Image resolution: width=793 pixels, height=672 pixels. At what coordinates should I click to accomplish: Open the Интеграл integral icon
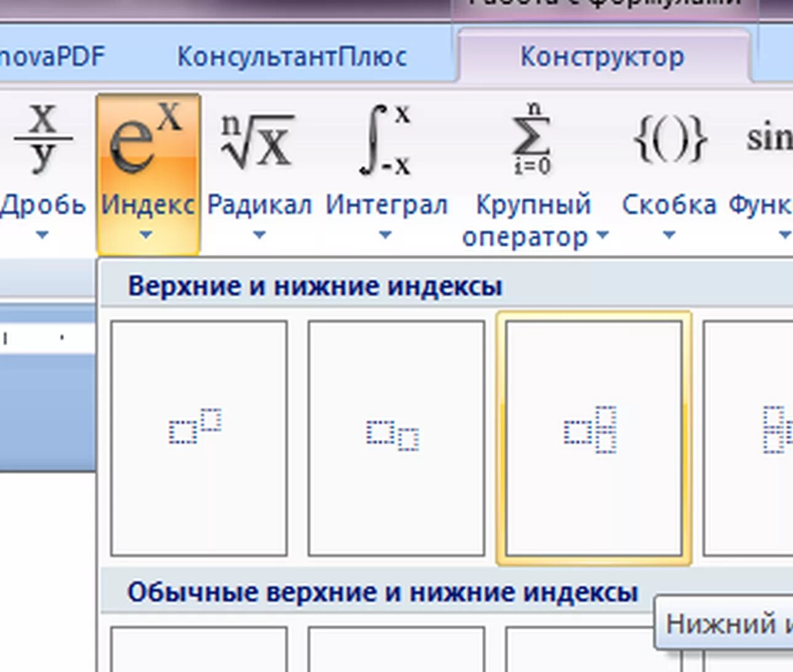pyautogui.click(x=386, y=140)
